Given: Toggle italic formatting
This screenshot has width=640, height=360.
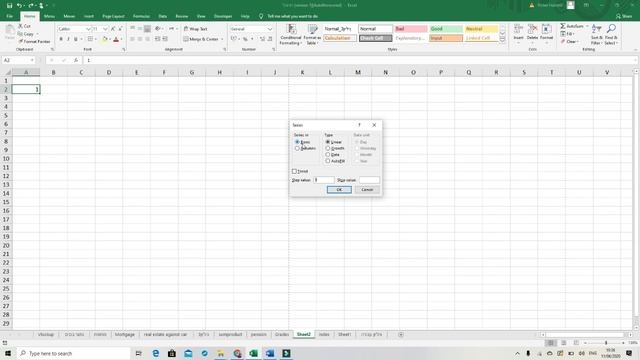Looking at the screenshot, I should point(68,39).
